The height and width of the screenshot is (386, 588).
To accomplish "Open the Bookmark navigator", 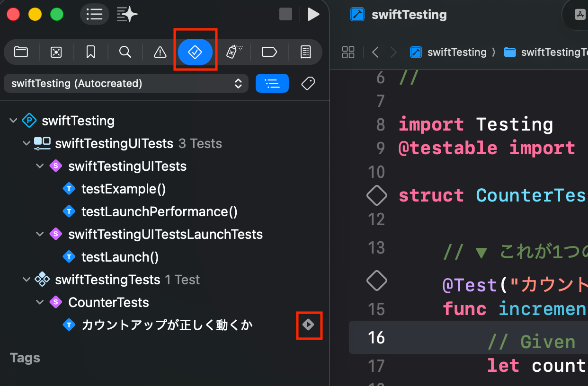I will click(x=90, y=52).
